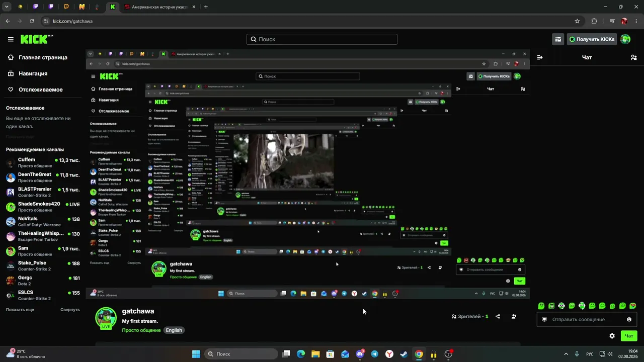
Task: Open TheHealingWhisp... channel
Action: [x=43, y=236]
